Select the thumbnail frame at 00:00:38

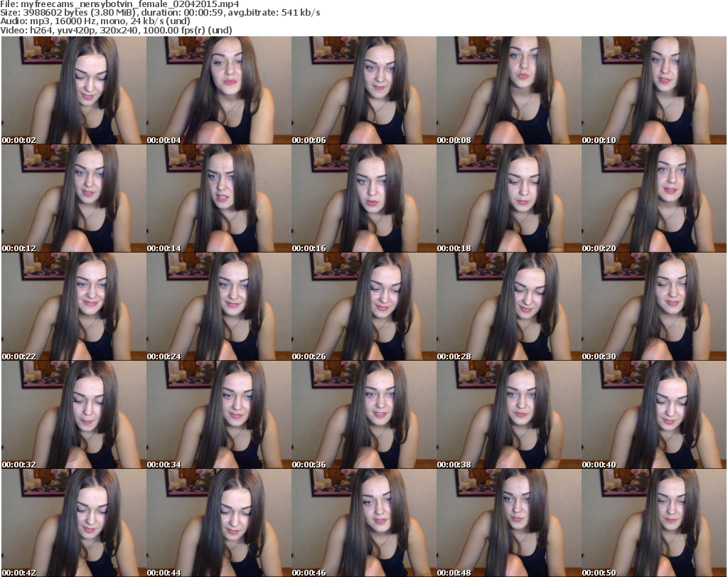coord(509,415)
